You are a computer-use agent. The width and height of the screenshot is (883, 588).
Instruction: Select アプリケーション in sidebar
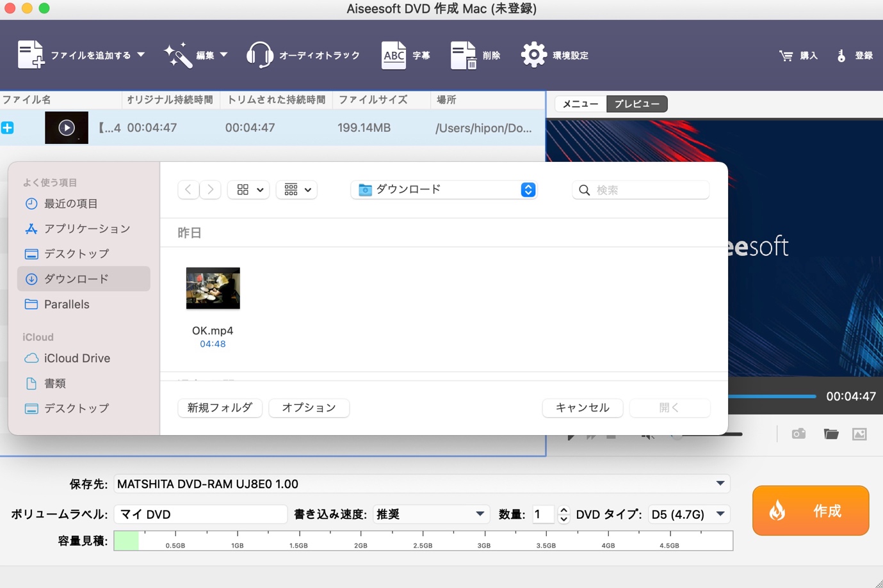coord(84,228)
